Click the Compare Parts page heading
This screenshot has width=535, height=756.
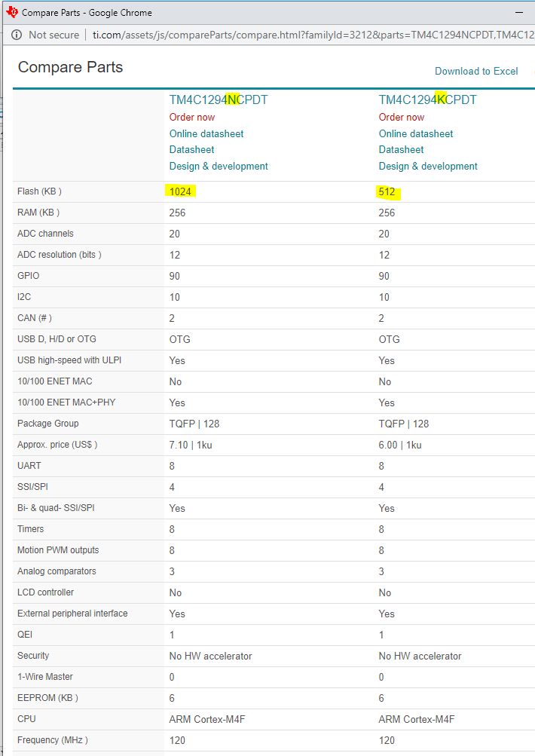[x=70, y=67]
